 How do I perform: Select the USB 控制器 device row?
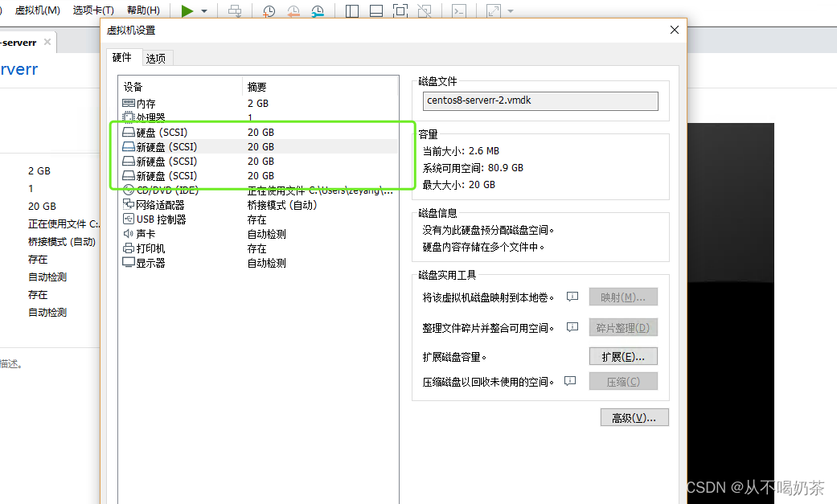click(x=260, y=219)
